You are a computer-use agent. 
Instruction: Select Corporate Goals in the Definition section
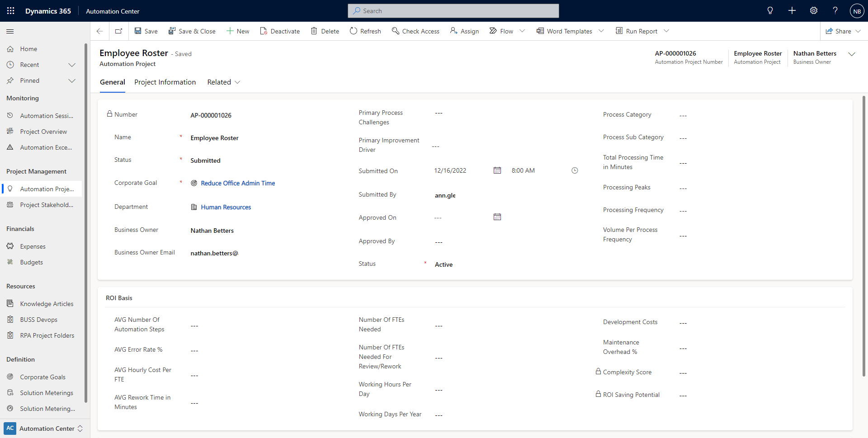(x=43, y=377)
